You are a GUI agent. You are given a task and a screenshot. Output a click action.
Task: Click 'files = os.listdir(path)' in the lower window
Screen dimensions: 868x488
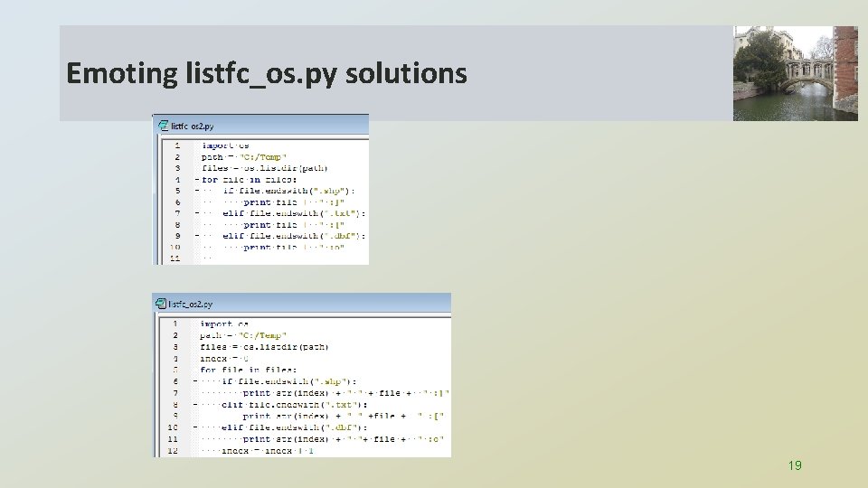coord(264,347)
